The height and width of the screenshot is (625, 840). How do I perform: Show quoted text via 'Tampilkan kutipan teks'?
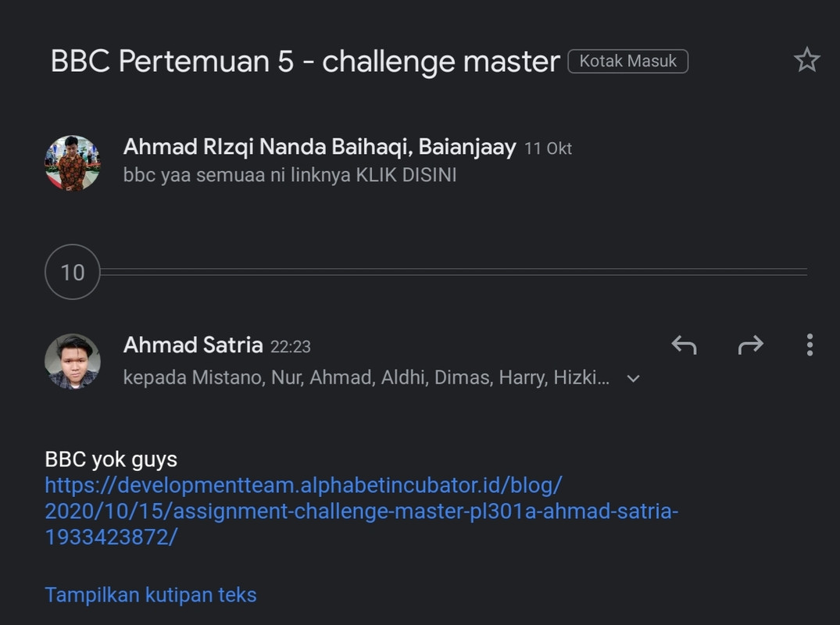(x=151, y=595)
